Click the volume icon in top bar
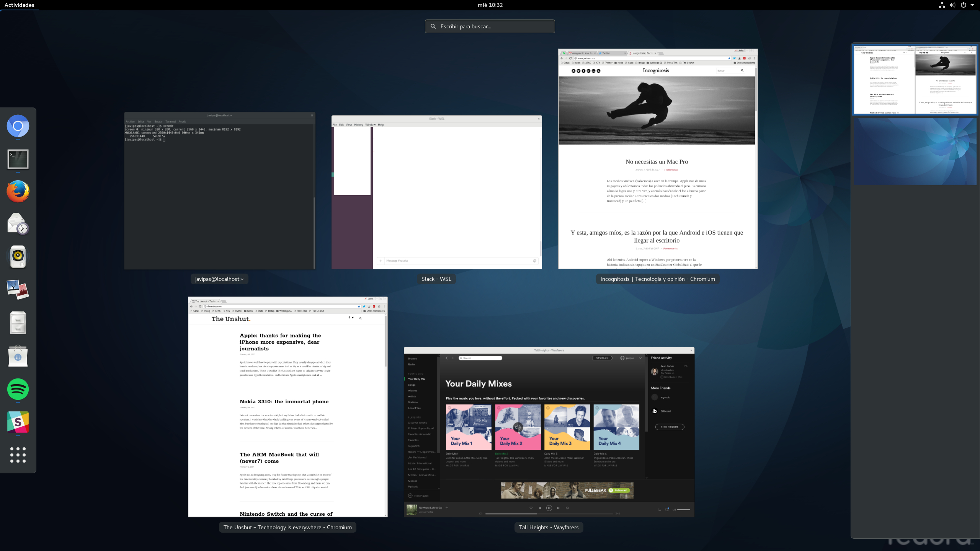Viewport: 980px width, 551px height. pyautogui.click(x=952, y=5)
